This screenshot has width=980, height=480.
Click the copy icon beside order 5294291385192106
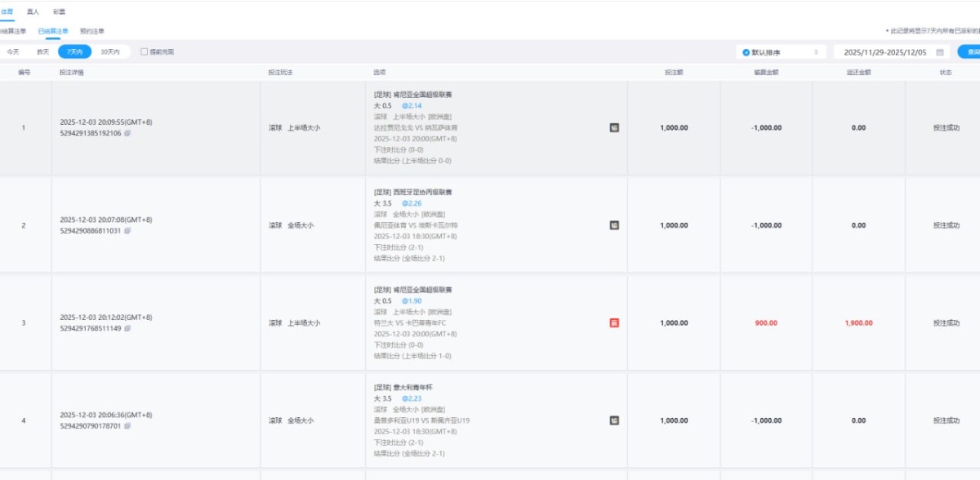pos(127,134)
